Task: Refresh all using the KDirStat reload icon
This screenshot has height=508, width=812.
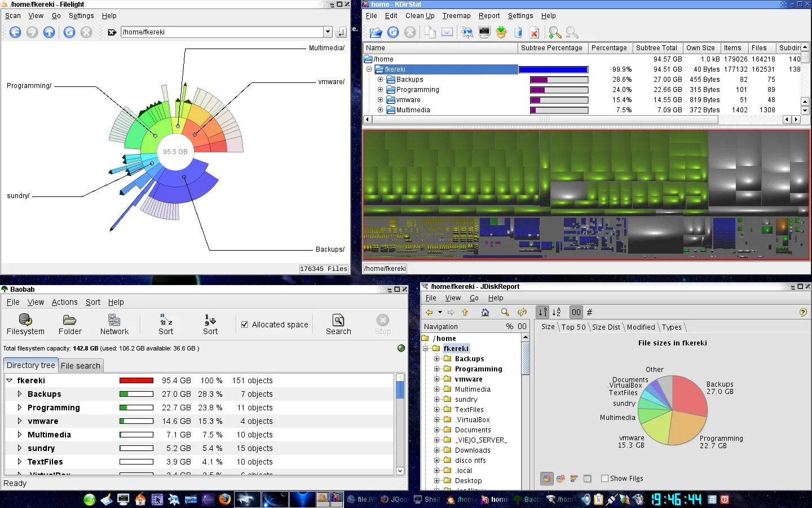Action: pyautogui.click(x=393, y=32)
